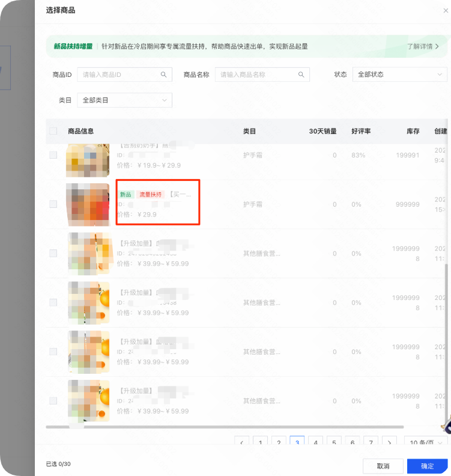Click the mascot icon at right edge

click(445, 426)
